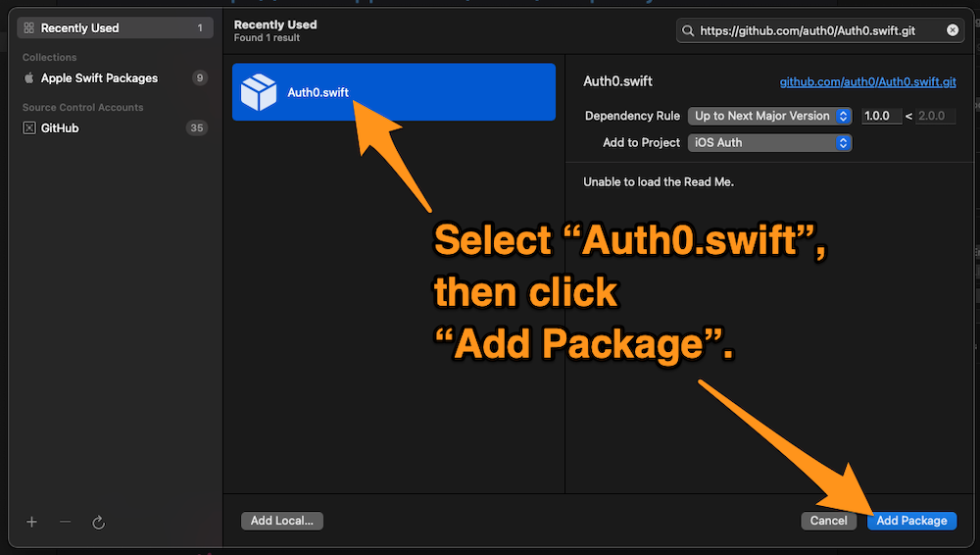Click the Auth0.swift title in details pane
The width and height of the screenshot is (980, 555).
click(617, 81)
